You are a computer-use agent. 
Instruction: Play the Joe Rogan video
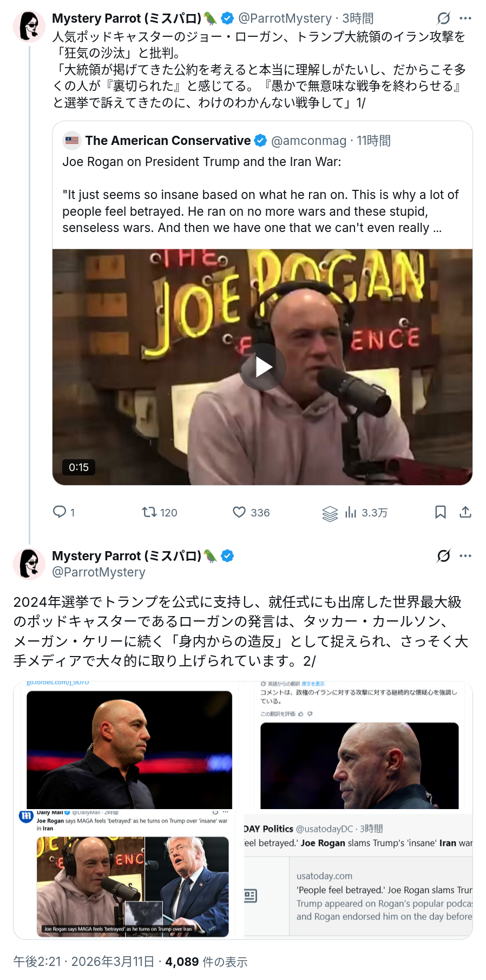(x=263, y=367)
